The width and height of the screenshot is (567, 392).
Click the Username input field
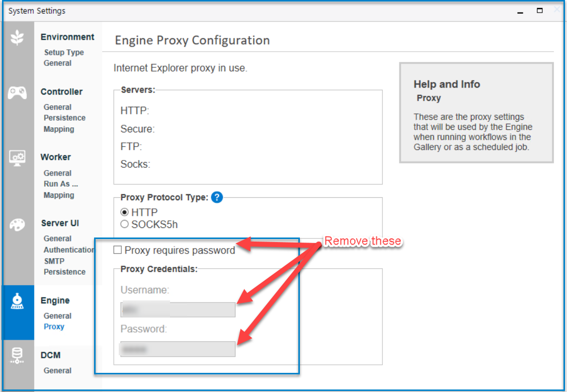pos(178,309)
